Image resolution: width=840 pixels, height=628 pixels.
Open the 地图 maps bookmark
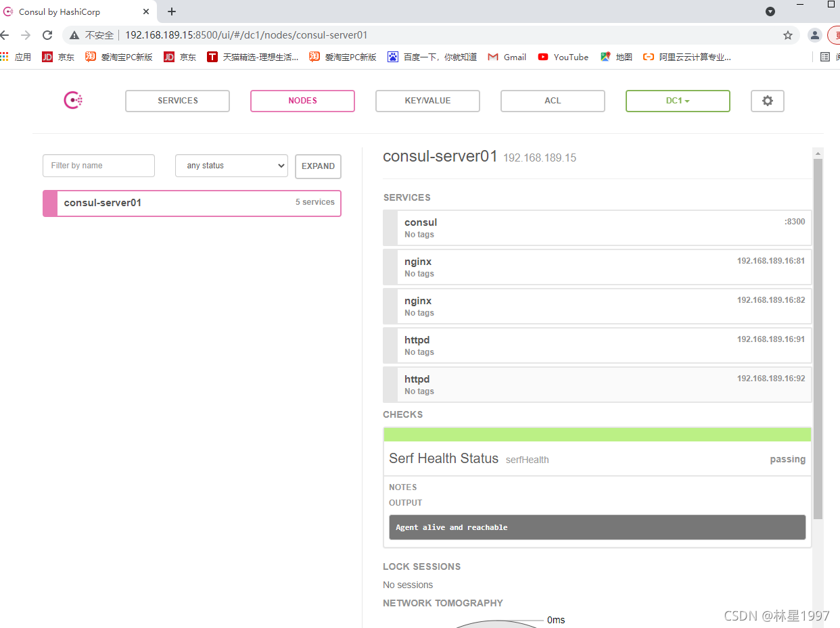[x=616, y=57]
